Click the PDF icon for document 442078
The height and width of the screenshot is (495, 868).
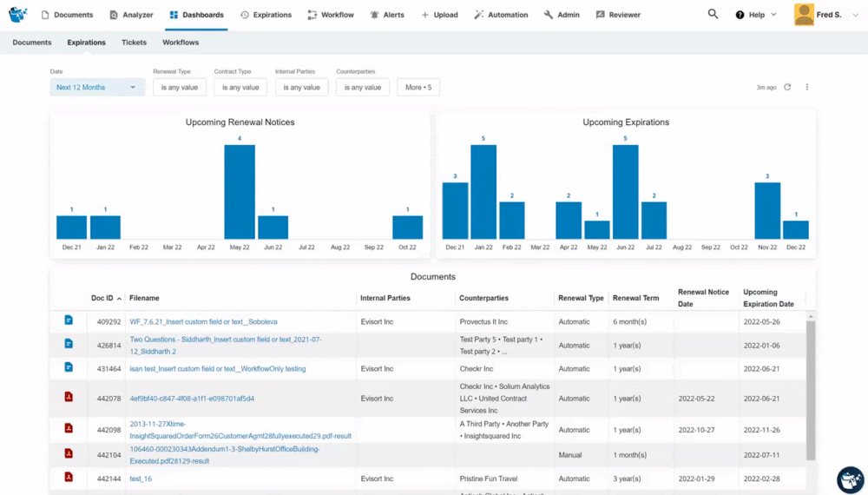tap(69, 398)
